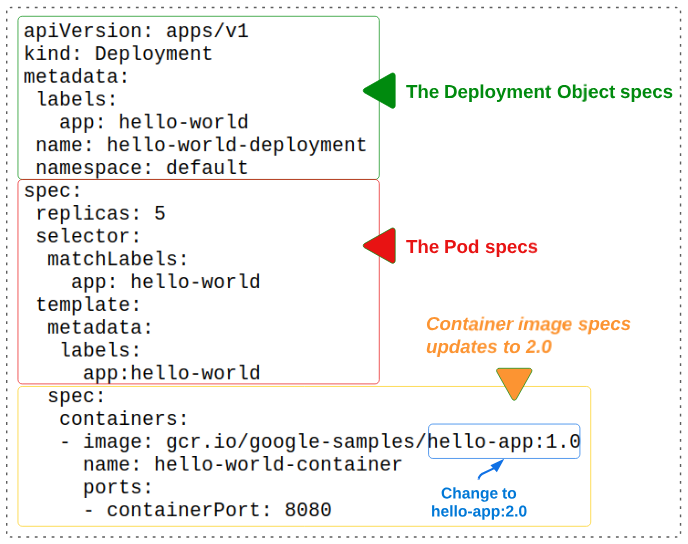The height and width of the screenshot is (544, 688).
Task: Select the 'apiVersion: apps/v1' line
Action: (136, 31)
